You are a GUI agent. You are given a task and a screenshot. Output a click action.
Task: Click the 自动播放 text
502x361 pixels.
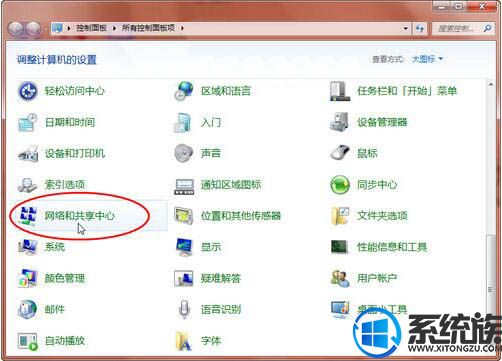click(65, 341)
